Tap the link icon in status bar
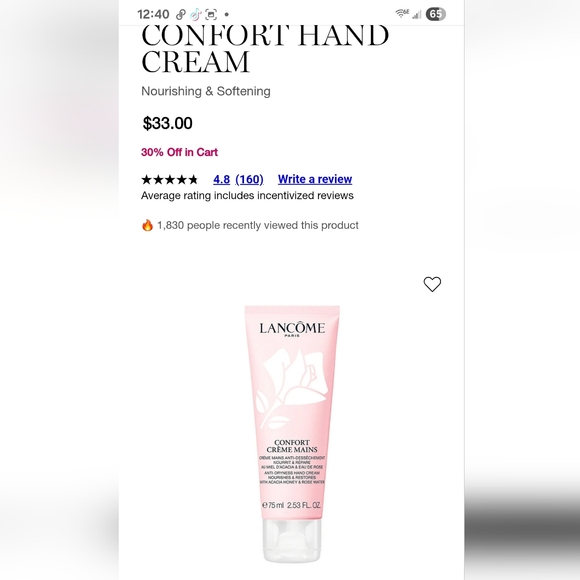Viewport: 580px width, 580px height. click(181, 14)
